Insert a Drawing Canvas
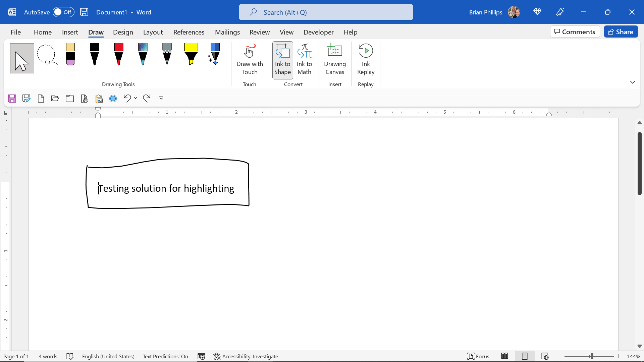The image size is (644, 362). pyautogui.click(x=335, y=60)
